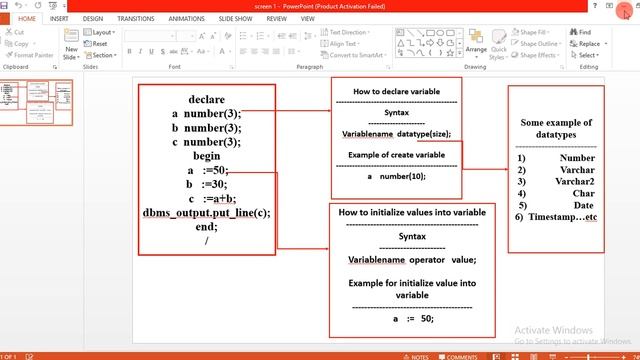Open PowerPoint Help question mark
The height and width of the screenshot is (360, 640).
click(x=595, y=5)
